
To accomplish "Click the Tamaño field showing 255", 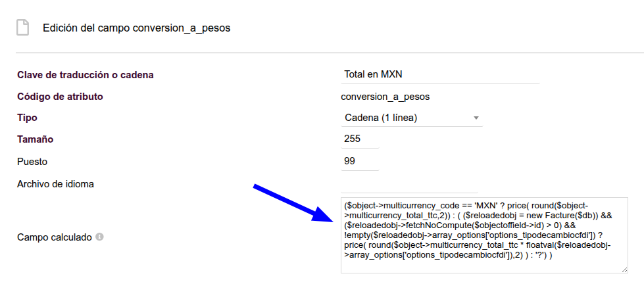I will pyautogui.click(x=360, y=139).
